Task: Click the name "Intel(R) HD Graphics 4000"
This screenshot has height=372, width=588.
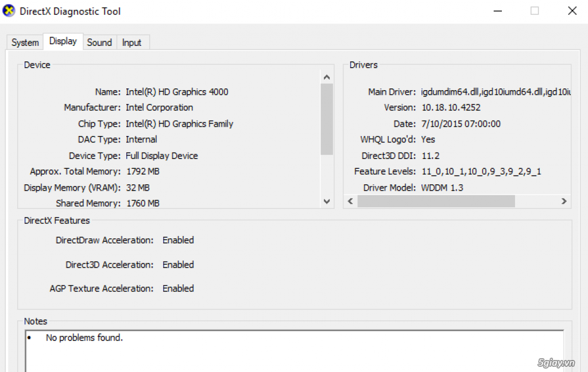Action: pyautogui.click(x=177, y=92)
